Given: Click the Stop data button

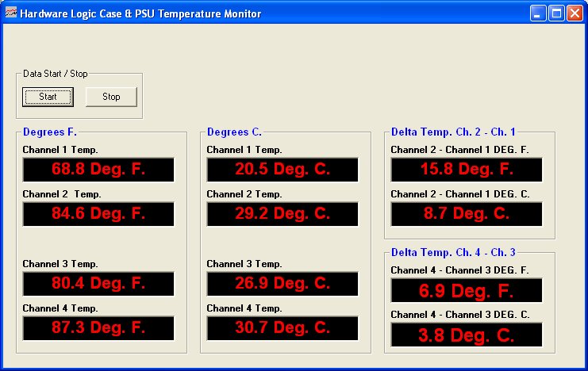Looking at the screenshot, I should click(x=111, y=97).
